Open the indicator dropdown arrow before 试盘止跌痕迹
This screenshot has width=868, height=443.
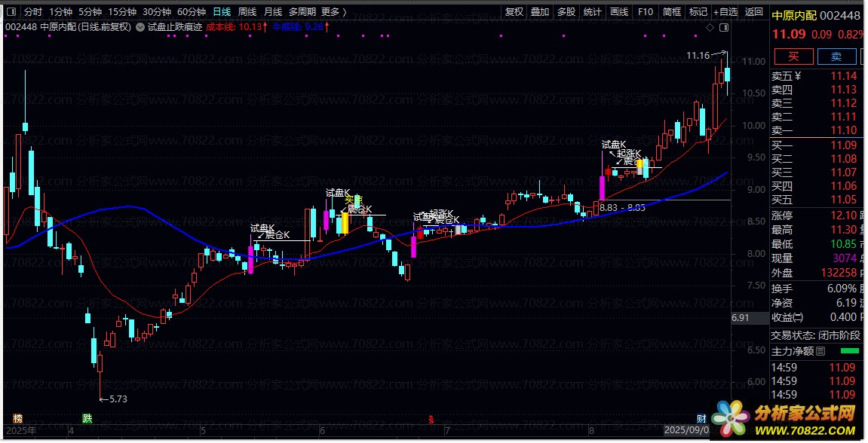tap(140, 26)
